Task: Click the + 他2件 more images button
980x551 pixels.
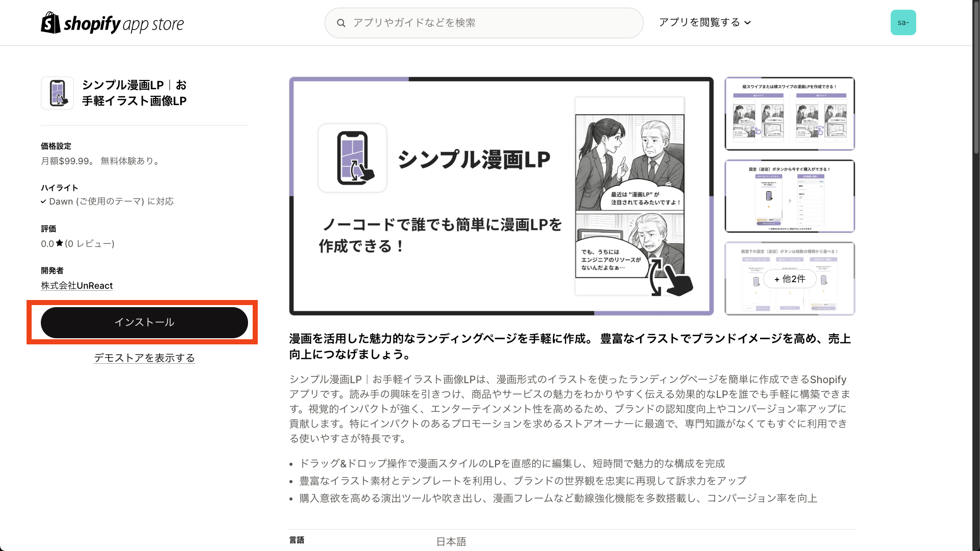Action: coord(790,279)
